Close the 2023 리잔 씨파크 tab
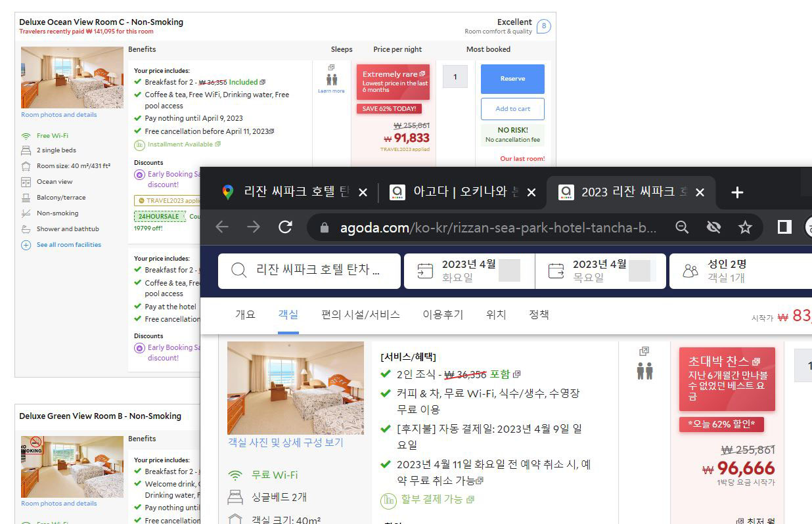 pyautogui.click(x=700, y=192)
